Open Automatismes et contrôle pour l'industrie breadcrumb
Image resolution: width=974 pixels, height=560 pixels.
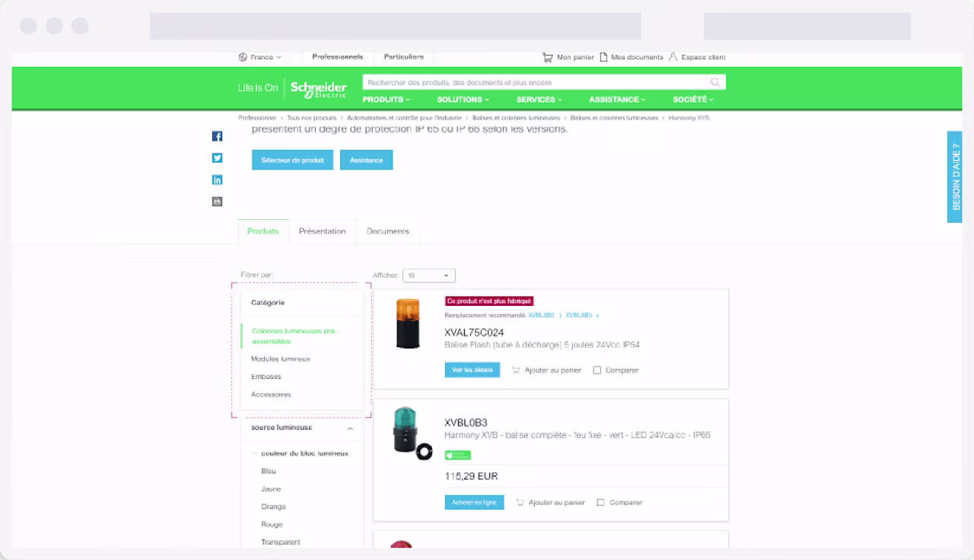404,119
